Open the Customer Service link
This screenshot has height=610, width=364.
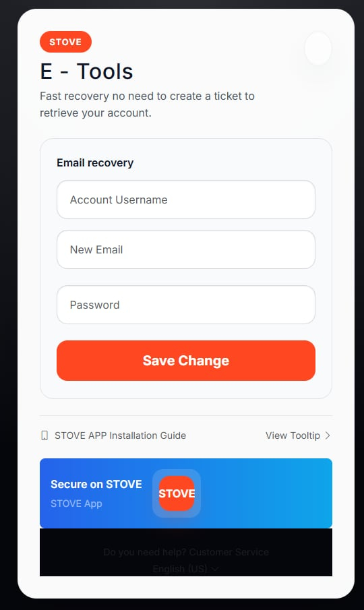click(x=229, y=552)
